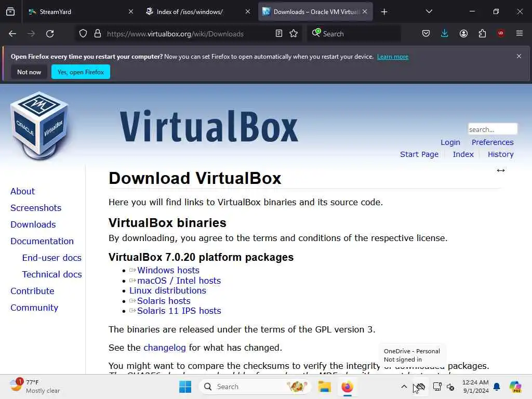Click the Not now button
Image resolution: width=532 pixels, height=399 pixels.
[29, 72]
